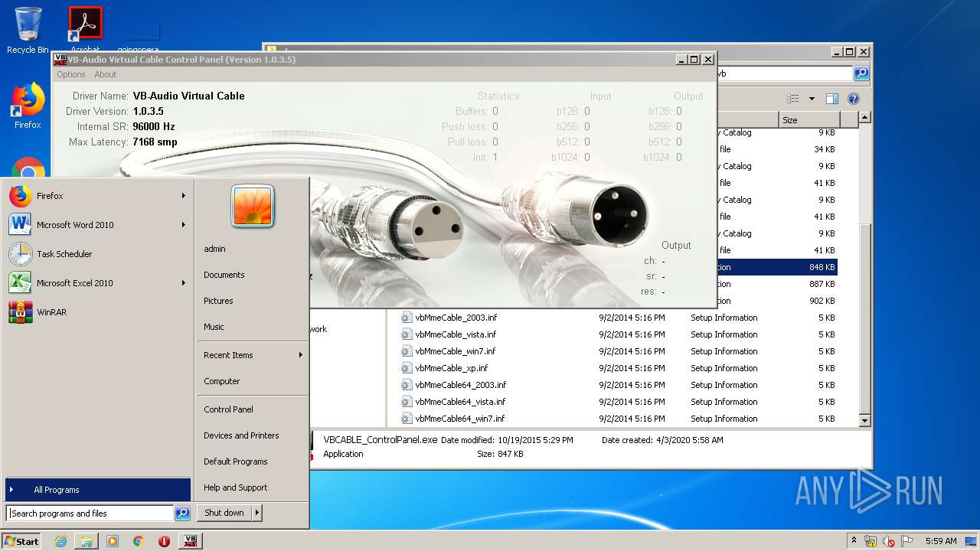The image size is (980, 551).
Task: Select the 887 KB file row
Action: [777, 284]
